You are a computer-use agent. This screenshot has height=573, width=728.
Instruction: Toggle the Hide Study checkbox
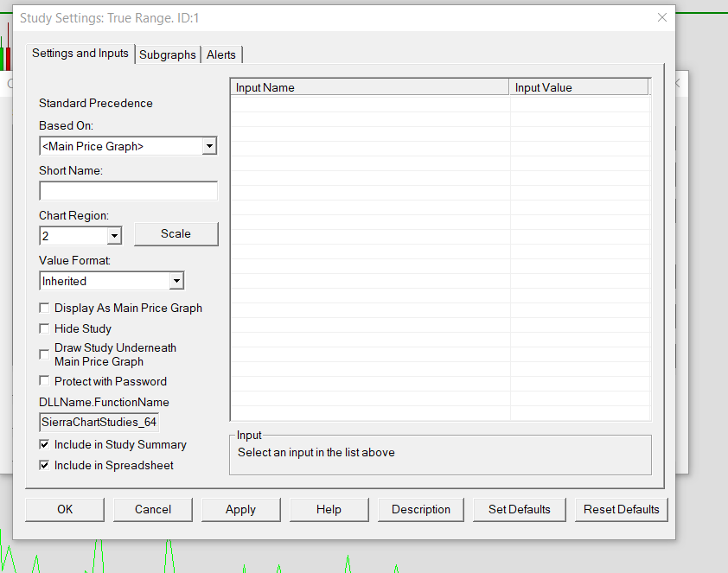(x=44, y=328)
